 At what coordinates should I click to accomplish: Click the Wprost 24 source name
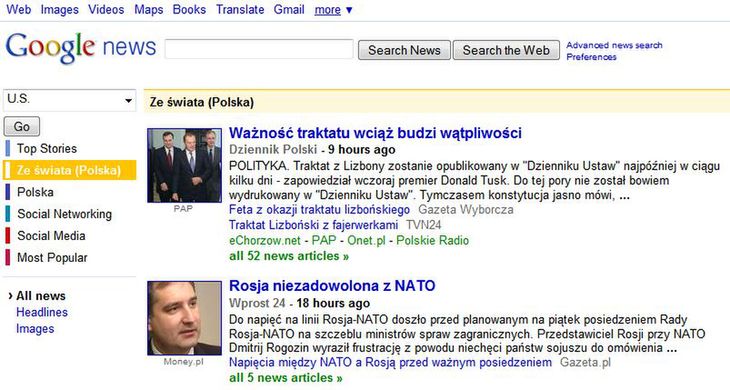click(x=257, y=303)
